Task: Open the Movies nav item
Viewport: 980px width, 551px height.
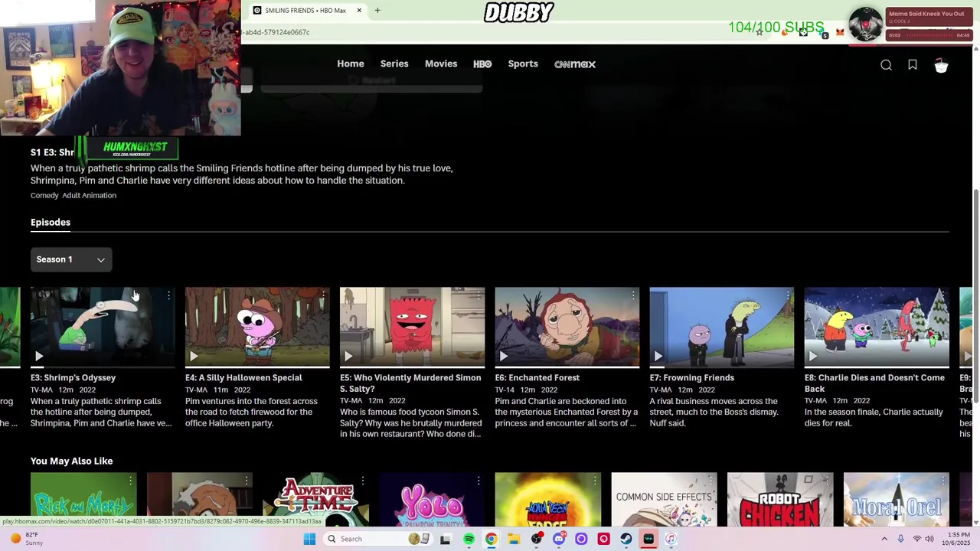Action: tap(441, 64)
